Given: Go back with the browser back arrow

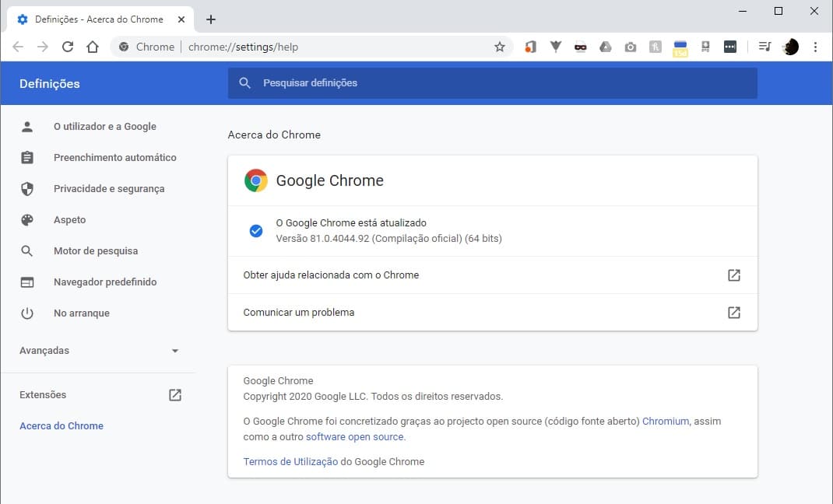Looking at the screenshot, I should (x=18, y=47).
